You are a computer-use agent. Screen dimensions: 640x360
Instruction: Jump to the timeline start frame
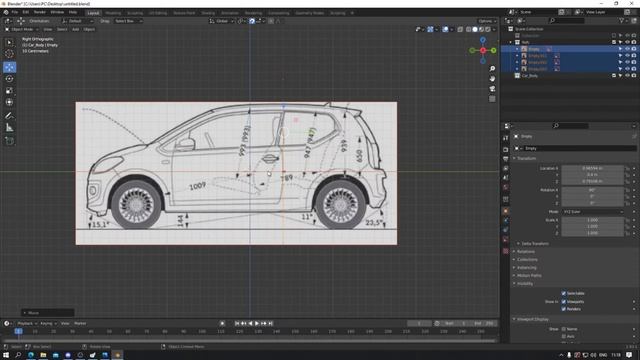click(237, 323)
